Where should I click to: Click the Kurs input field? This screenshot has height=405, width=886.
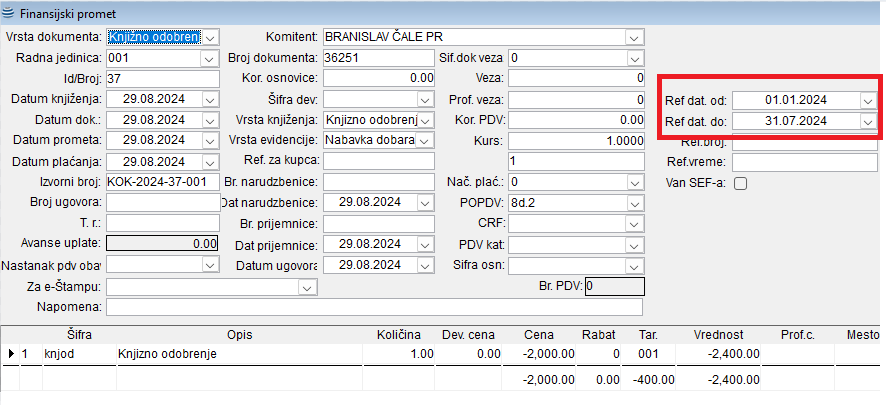575,141
